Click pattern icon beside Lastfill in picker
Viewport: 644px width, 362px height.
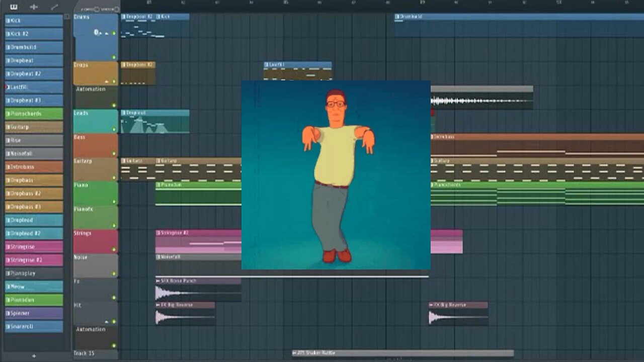pyautogui.click(x=8, y=87)
